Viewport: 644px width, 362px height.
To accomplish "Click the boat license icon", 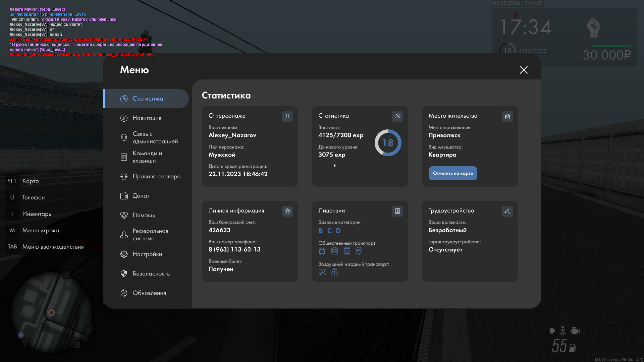I will coord(334,272).
